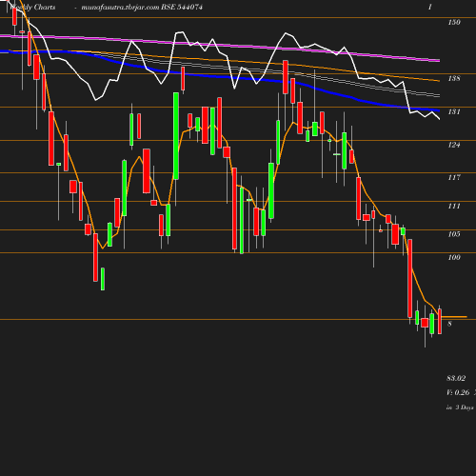Click the 100 price axis label
Image resolution: width=476 pixels, height=476 pixels.
[454, 257]
